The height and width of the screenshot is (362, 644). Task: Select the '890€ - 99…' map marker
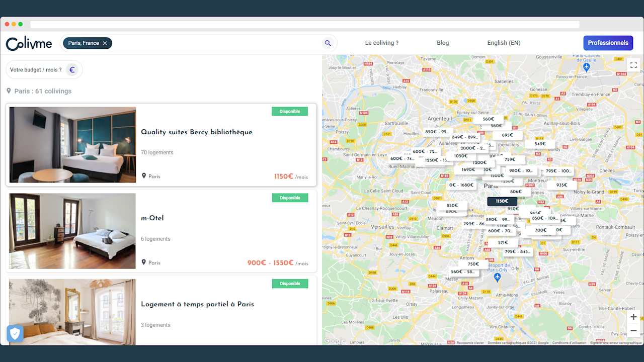point(498,220)
